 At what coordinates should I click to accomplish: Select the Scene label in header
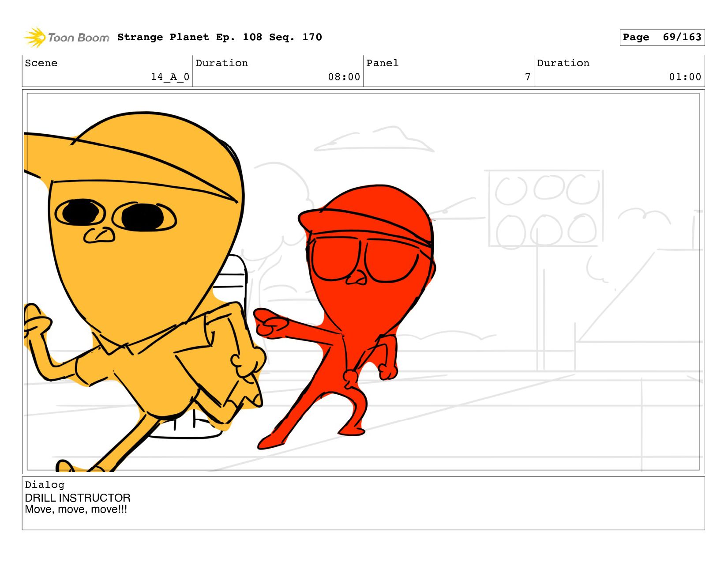[41, 63]
